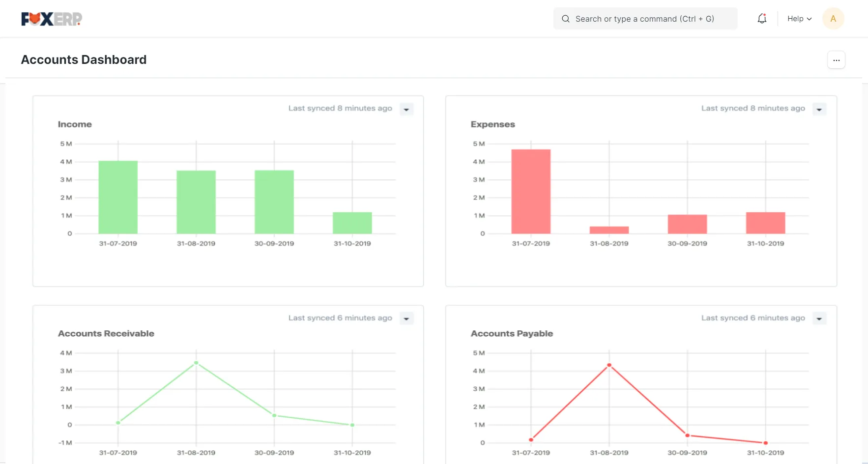The width and height of the screenshot is (868, 464).
Task: Click Income bar for 31-10-2019
Action: [352, 223]
